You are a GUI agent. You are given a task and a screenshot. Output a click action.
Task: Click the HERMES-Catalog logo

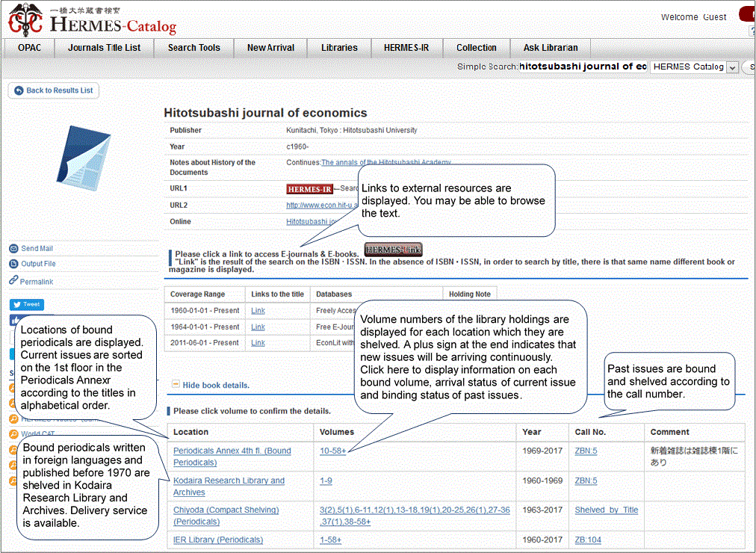pos(92,19)
